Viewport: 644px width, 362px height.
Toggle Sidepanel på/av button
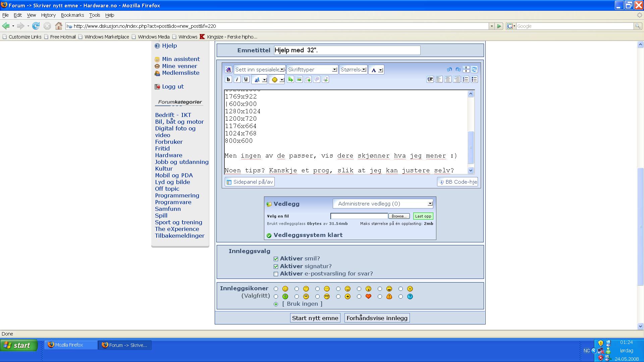click(250, 182)
